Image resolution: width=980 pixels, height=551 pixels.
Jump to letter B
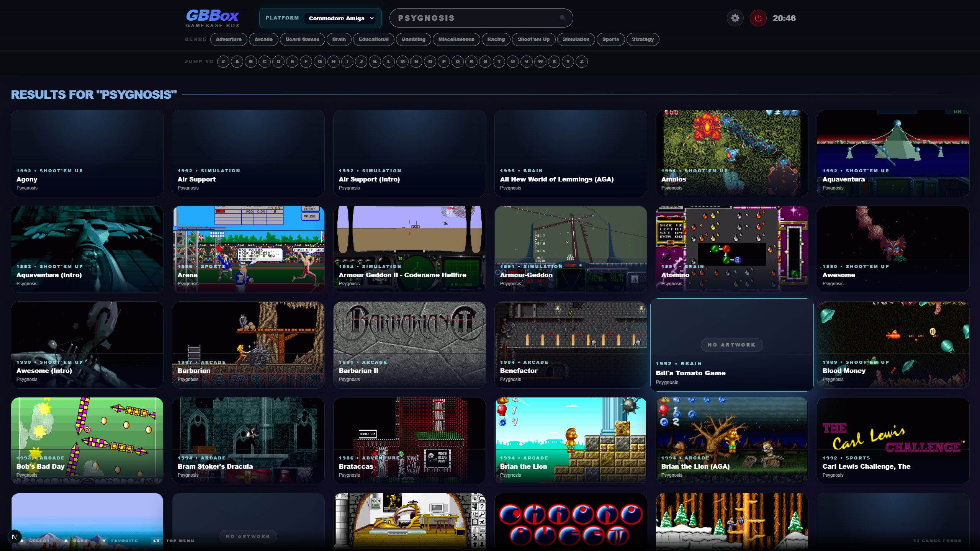pos(251,62)
